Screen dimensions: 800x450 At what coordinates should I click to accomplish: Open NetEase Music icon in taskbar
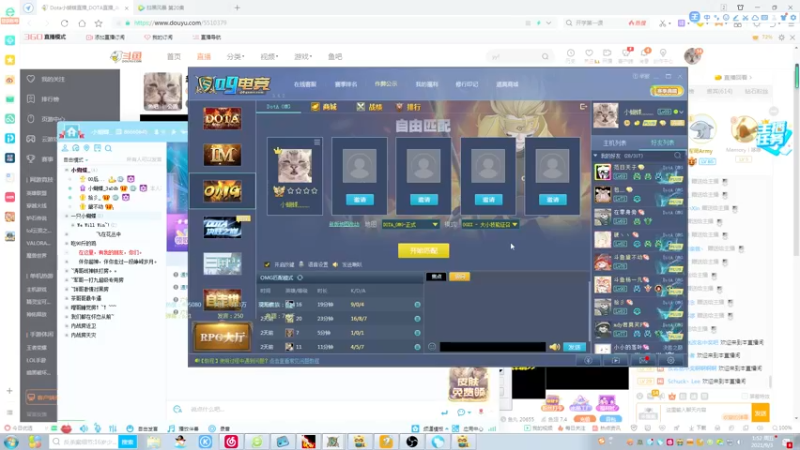coord(231,442)
